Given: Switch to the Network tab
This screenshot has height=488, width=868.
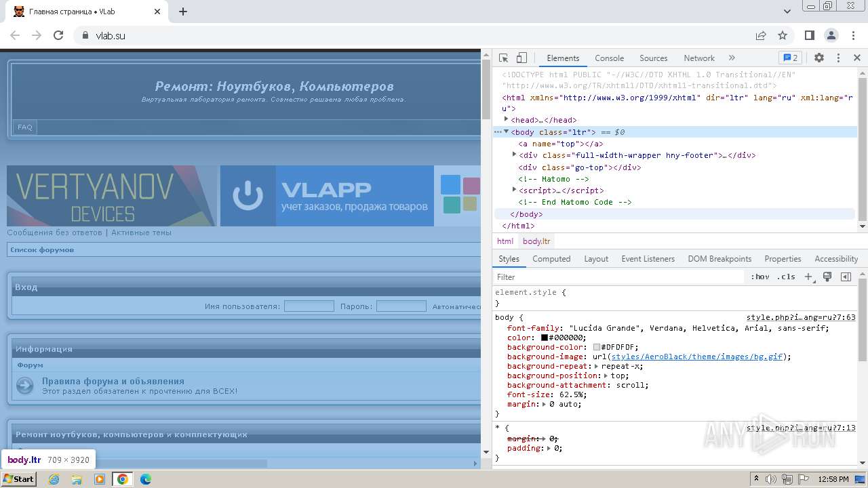Looking at the screenshot, I should [699, 58].
